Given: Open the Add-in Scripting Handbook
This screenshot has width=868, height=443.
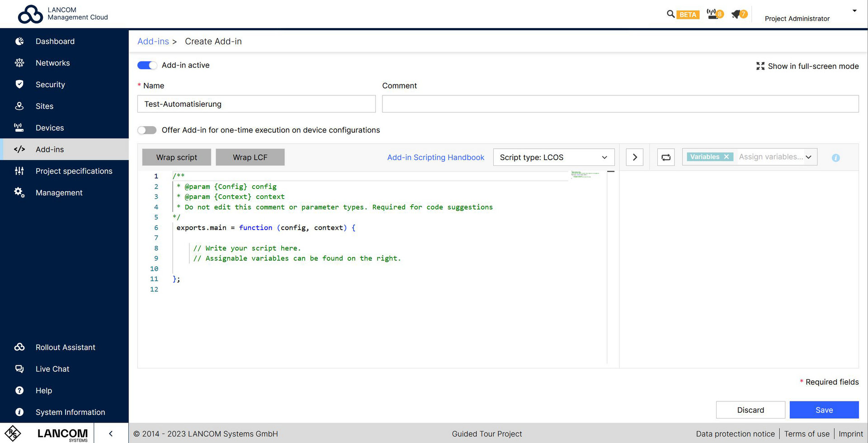Looking at the screenshot, I should 435,157.
